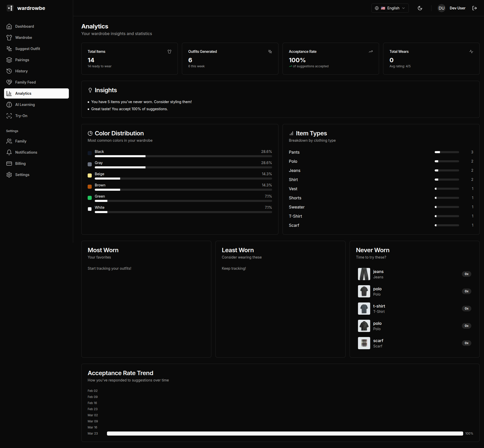Select the Family Feed heart icon
The image size is (484, 448).
point(9,82)
